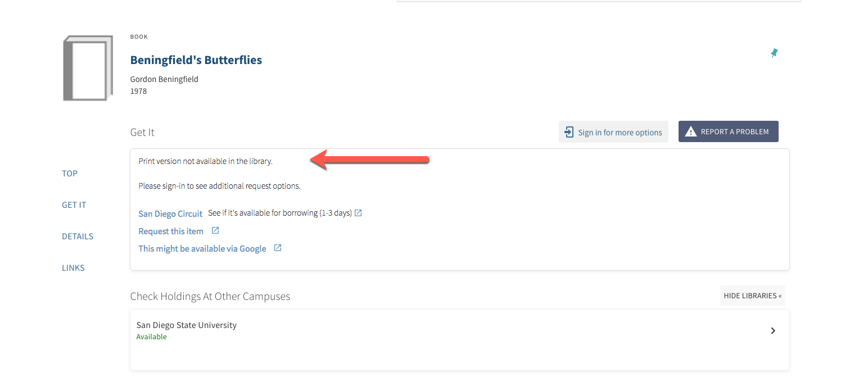
Task: Click the BOOK resource type label
Action: [139, 37]
